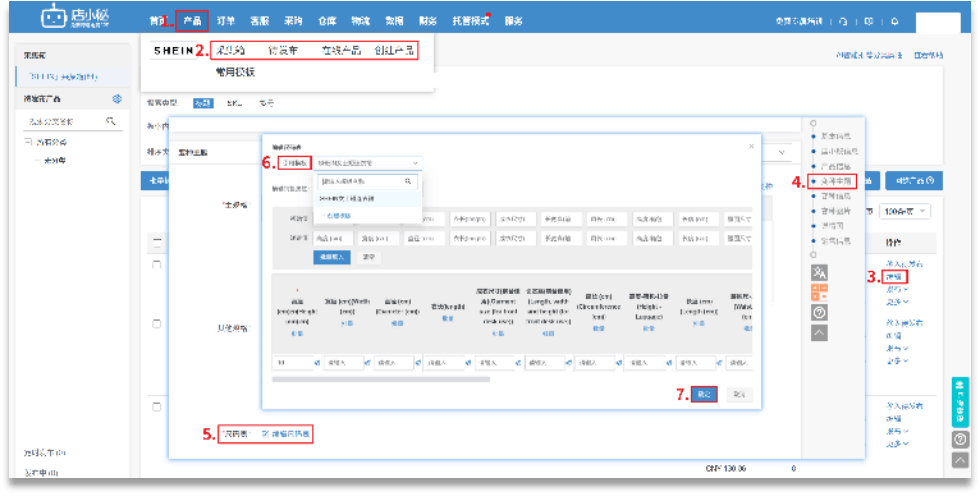This screenshot has width=980, height=496.
Task: Select the table header select-all checkbox
Action: pos(156,240)
